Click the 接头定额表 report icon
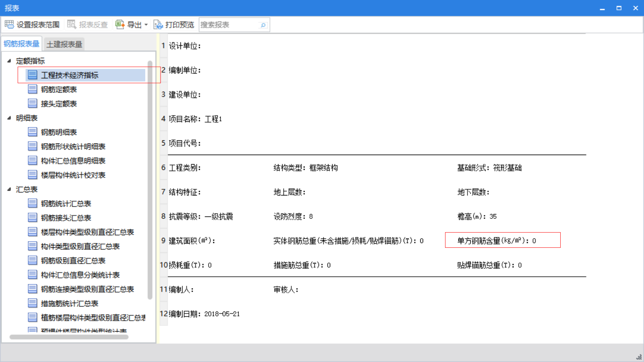Image resolution: width=644 pixels, height=362 pixels. point(32,104)
